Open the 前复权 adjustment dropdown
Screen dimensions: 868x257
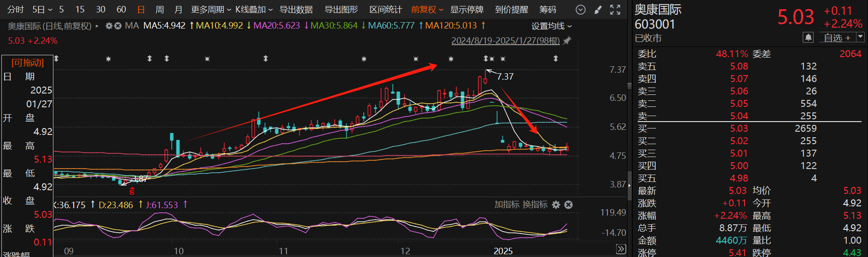pyautogui.click(x=427, y=10)
